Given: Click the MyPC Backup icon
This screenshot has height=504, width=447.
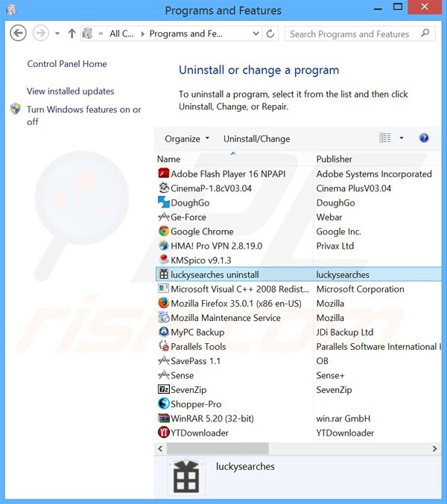Looking at the screenshot, I should [164, 332].
